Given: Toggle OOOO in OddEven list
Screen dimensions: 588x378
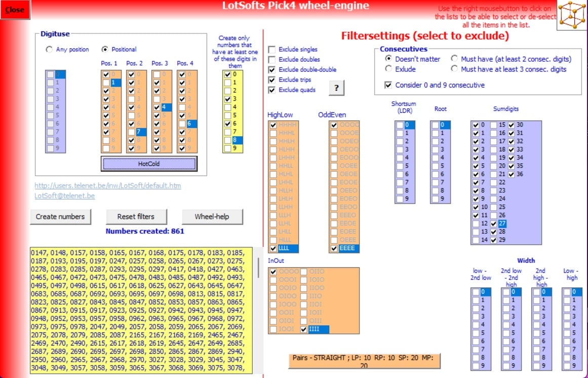Looking at the screenshot, I should 334,125.
